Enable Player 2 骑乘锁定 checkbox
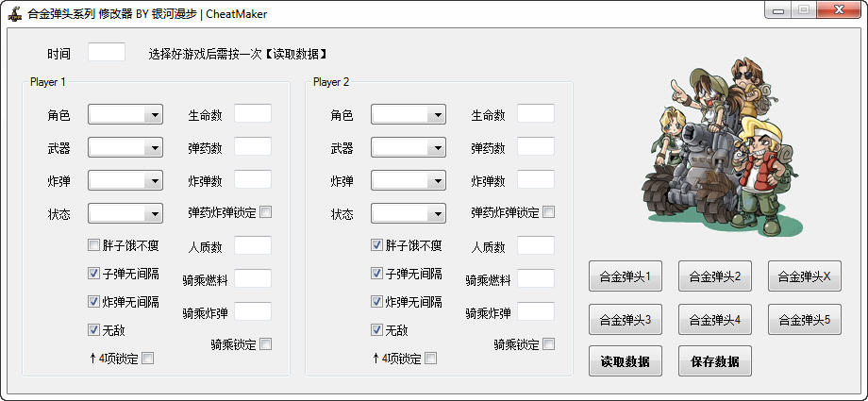 point(549,344)
